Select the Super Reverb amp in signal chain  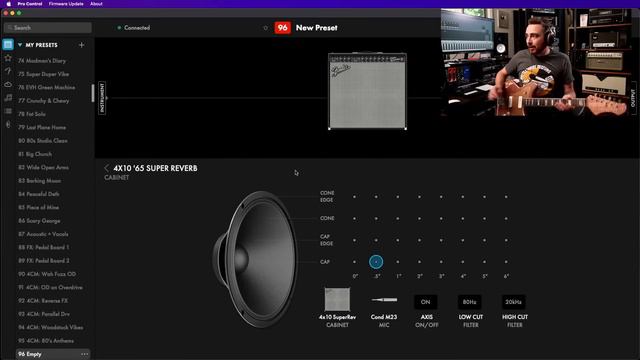tap(367, 91)
